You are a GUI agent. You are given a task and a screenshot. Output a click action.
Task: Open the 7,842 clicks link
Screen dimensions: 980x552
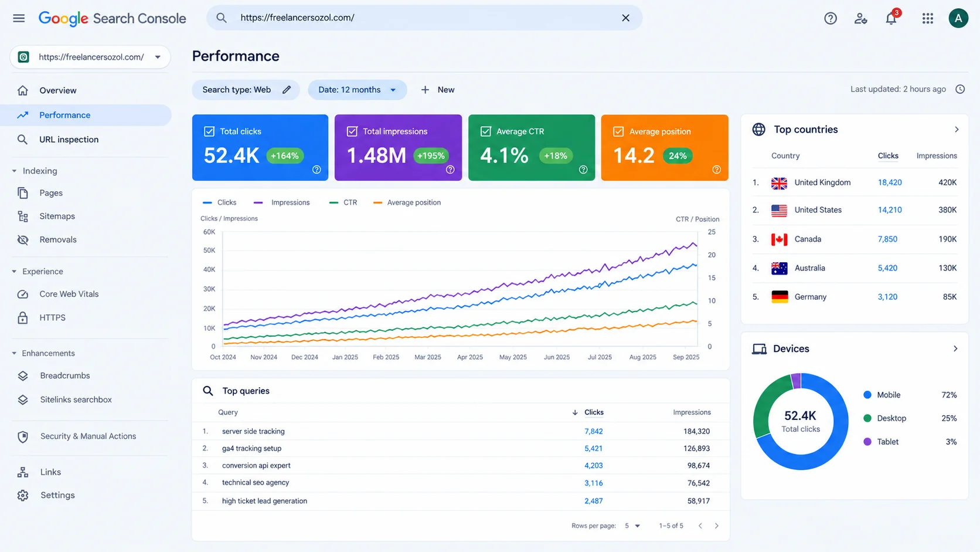593,431
